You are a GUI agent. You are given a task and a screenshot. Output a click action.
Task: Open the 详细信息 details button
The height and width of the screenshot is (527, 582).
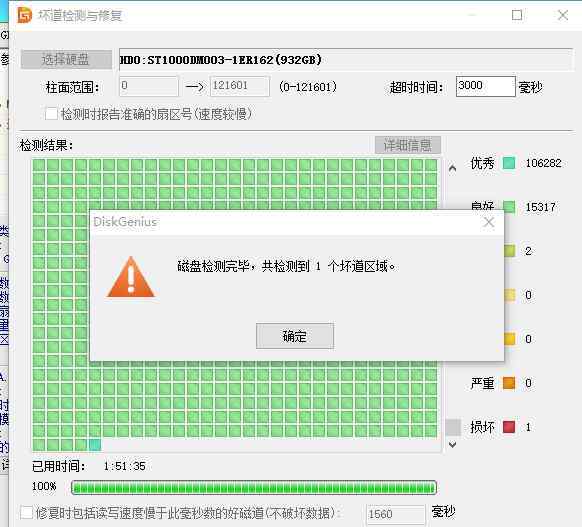click(x=408, y=145)
